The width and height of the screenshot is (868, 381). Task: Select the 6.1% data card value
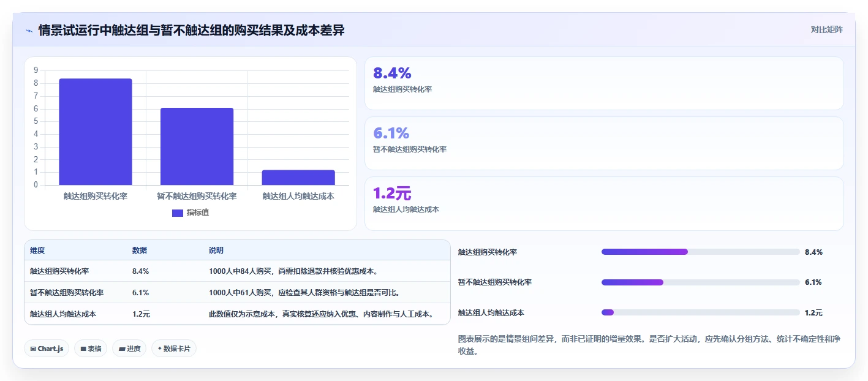click(x=391, y=133)
